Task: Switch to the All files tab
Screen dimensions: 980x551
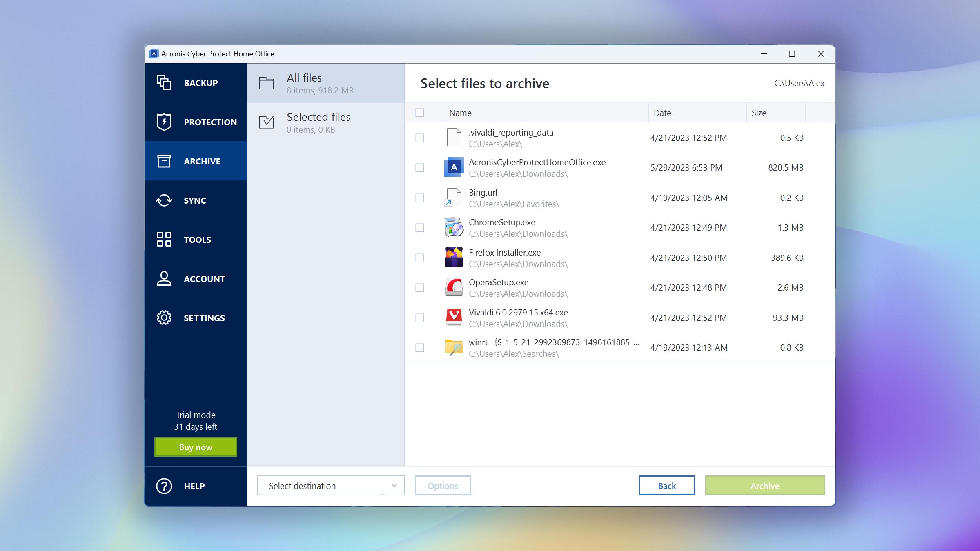Action: 326,83
